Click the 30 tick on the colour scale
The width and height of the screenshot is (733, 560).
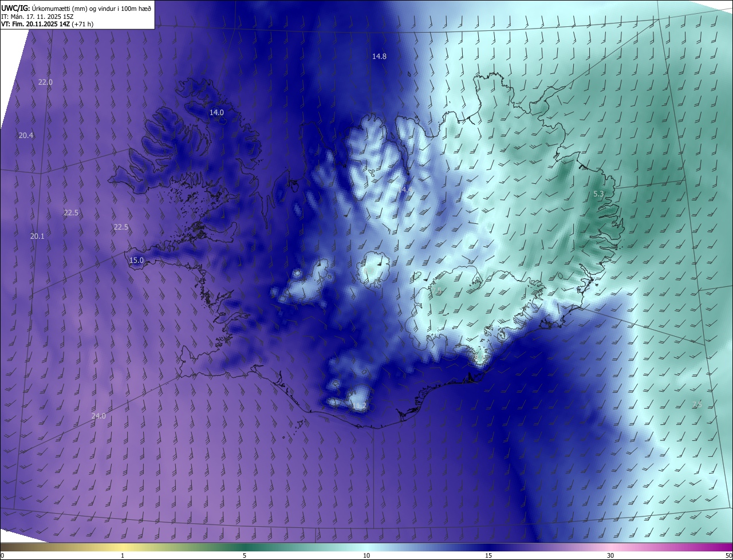click(x=610, y=555)
